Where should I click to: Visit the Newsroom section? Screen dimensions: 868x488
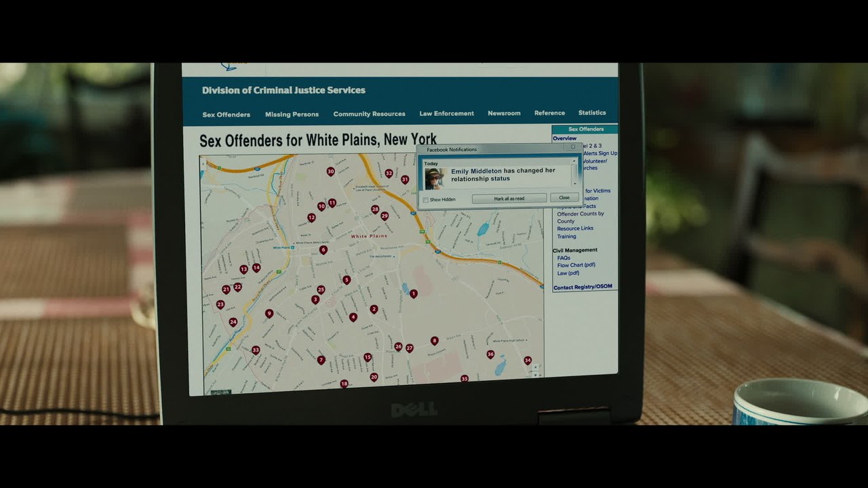(x=505, y=113)
